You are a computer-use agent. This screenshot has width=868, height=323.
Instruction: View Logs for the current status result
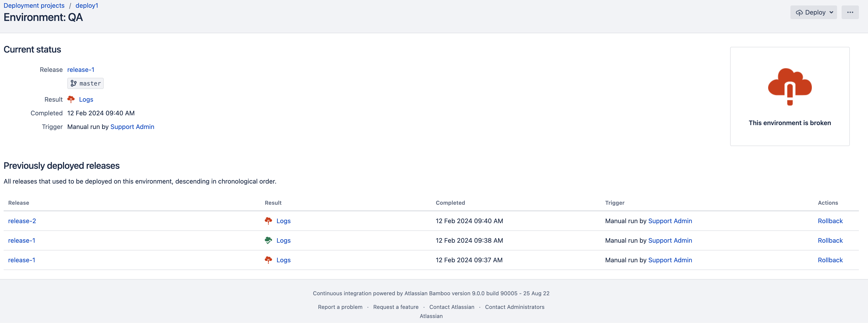86,99
